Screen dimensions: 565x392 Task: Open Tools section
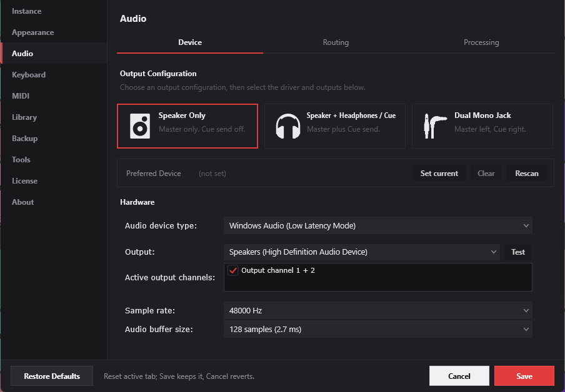[x=54, y=159]
